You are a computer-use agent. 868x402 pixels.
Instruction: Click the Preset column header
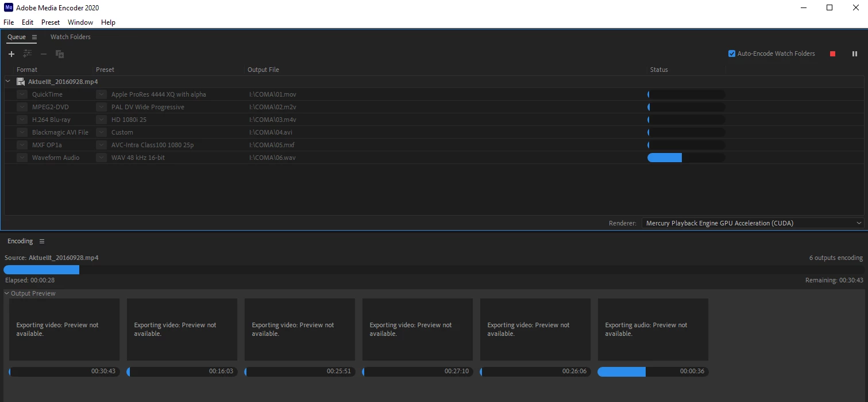pos(105,70)
